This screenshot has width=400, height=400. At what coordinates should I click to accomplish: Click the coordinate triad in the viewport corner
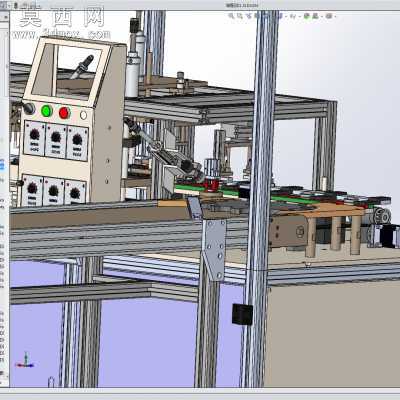click(25, 360)
